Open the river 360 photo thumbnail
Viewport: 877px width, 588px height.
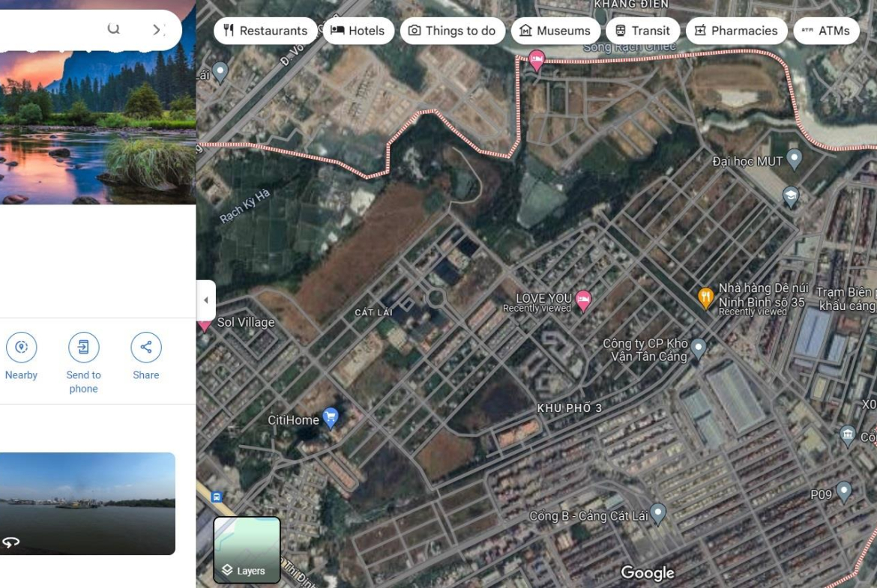[88, 503]
